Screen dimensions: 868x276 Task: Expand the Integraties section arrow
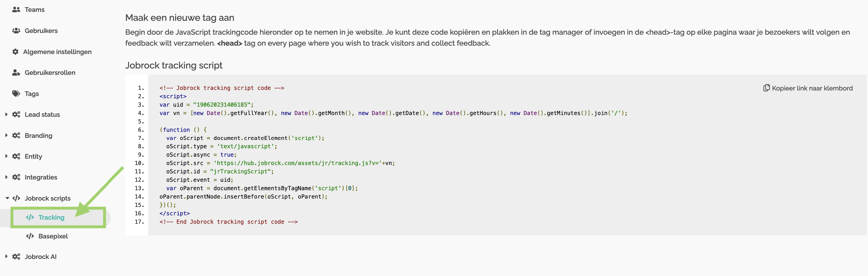tap(6, 177)
